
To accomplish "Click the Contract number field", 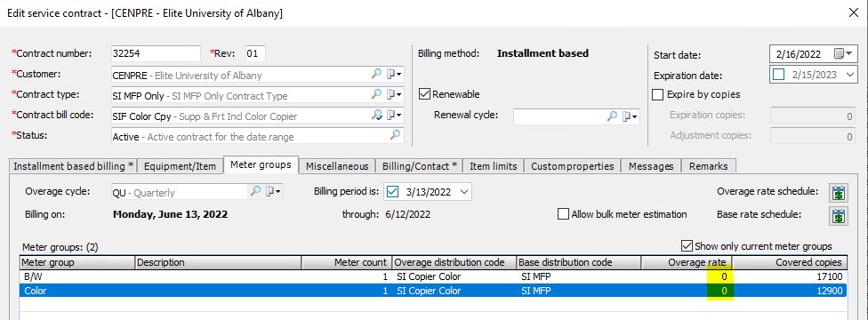I will (x=156, y=53).
